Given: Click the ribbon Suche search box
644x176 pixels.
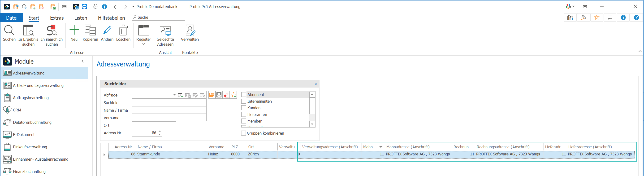Looking at the screenshot, I should pyautogui.click(x=159, y=18).
